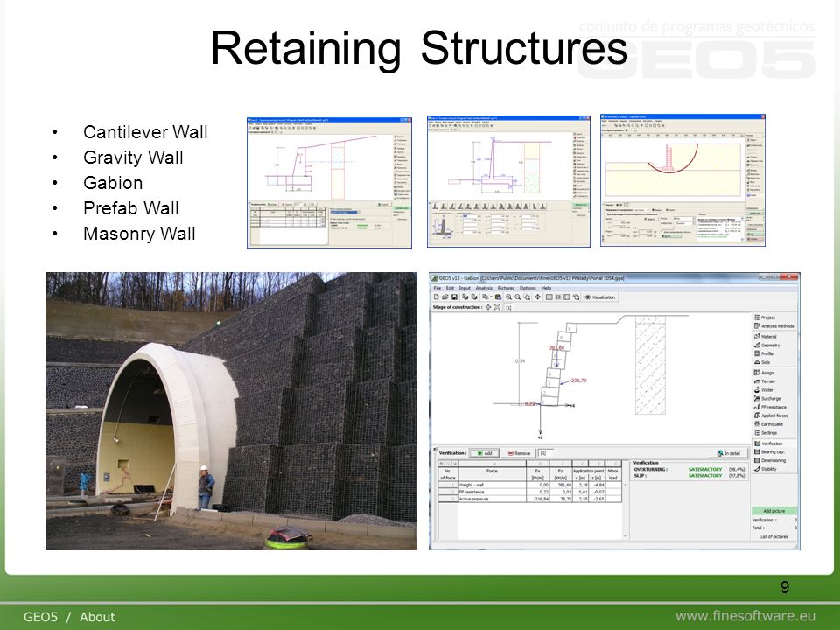Click the OVERTURNING SATISFACTORY result text
The image size is (840, 630).
[x=705, y=469]
